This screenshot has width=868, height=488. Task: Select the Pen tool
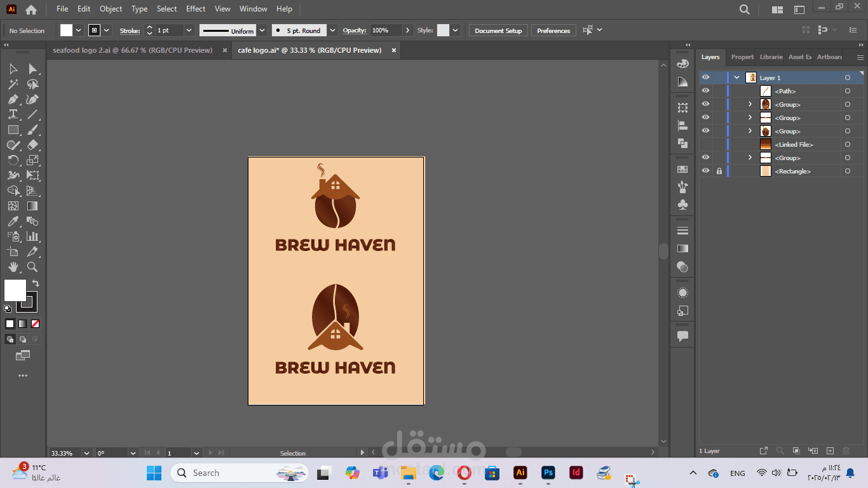click(13, 99)
